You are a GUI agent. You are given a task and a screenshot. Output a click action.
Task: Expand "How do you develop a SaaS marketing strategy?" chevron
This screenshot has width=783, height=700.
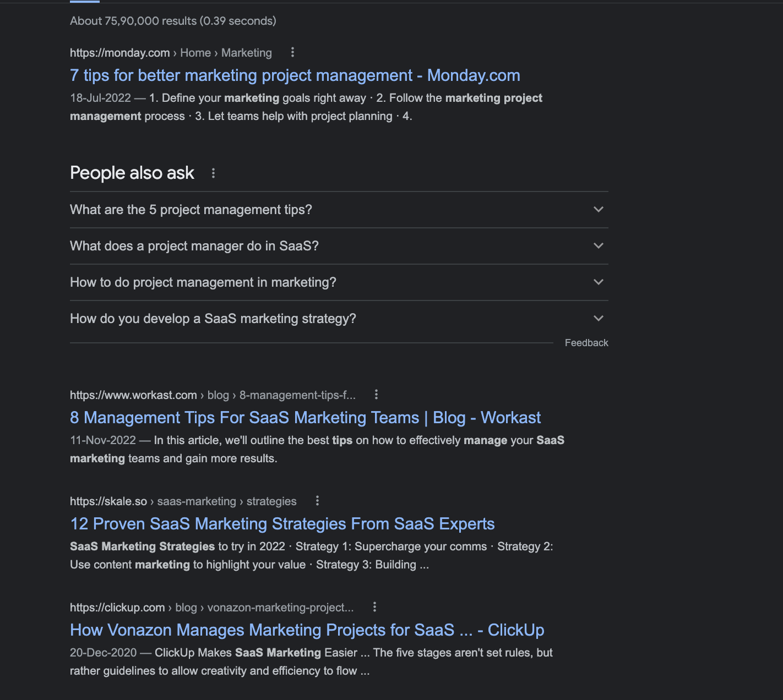[x=599, y=319]
